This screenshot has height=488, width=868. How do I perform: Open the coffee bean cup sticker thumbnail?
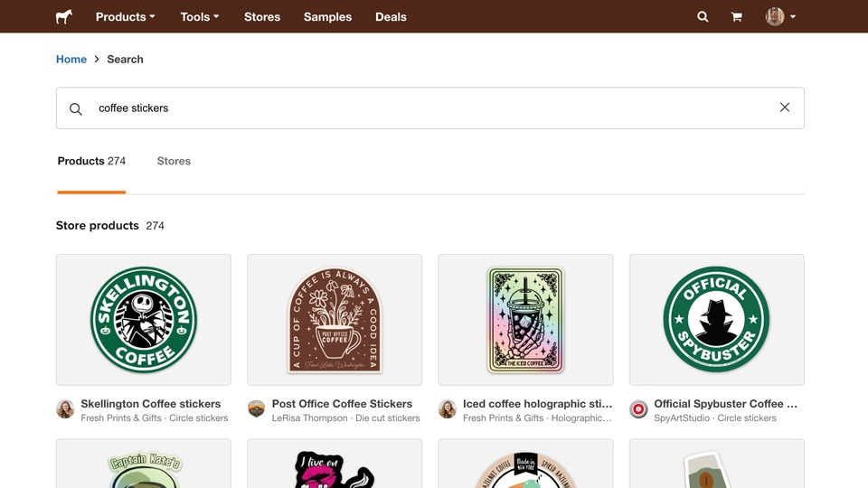(x=717, y=464)
